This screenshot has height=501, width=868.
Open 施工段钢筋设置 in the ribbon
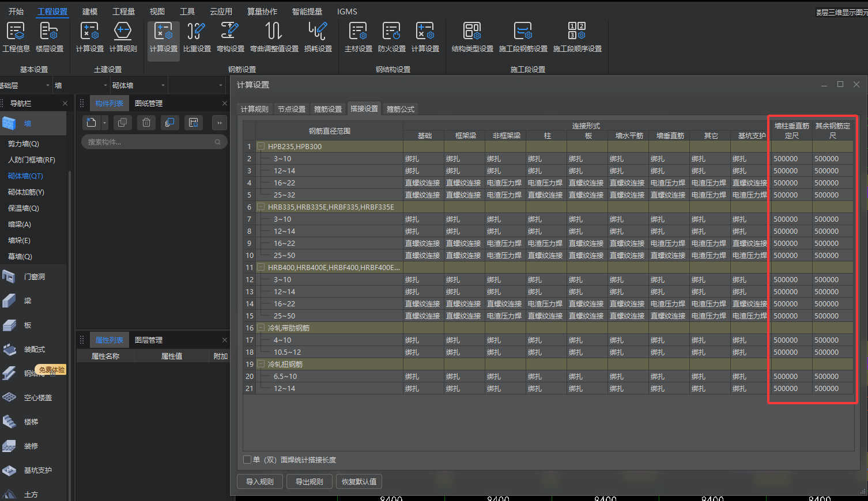click(523, 37)
